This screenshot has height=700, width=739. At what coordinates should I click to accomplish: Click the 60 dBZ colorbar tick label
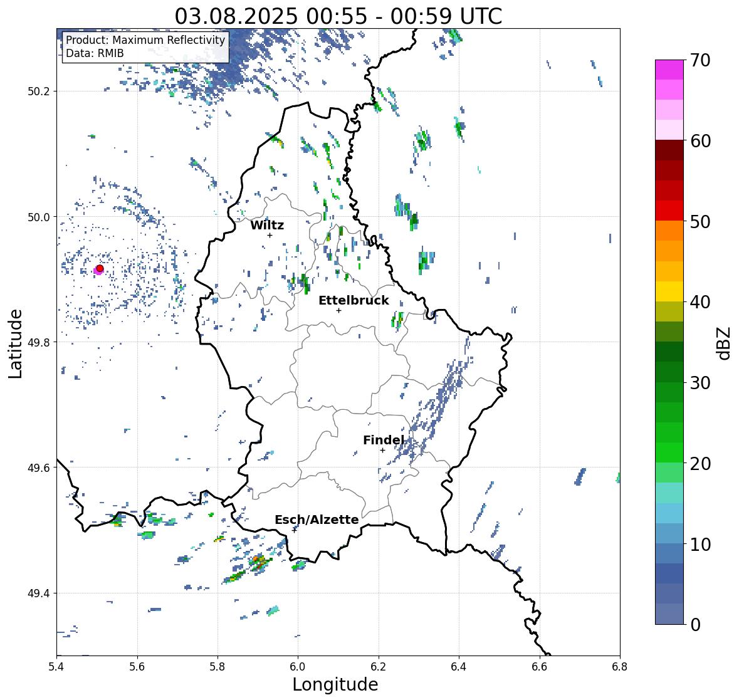[700, 141]
